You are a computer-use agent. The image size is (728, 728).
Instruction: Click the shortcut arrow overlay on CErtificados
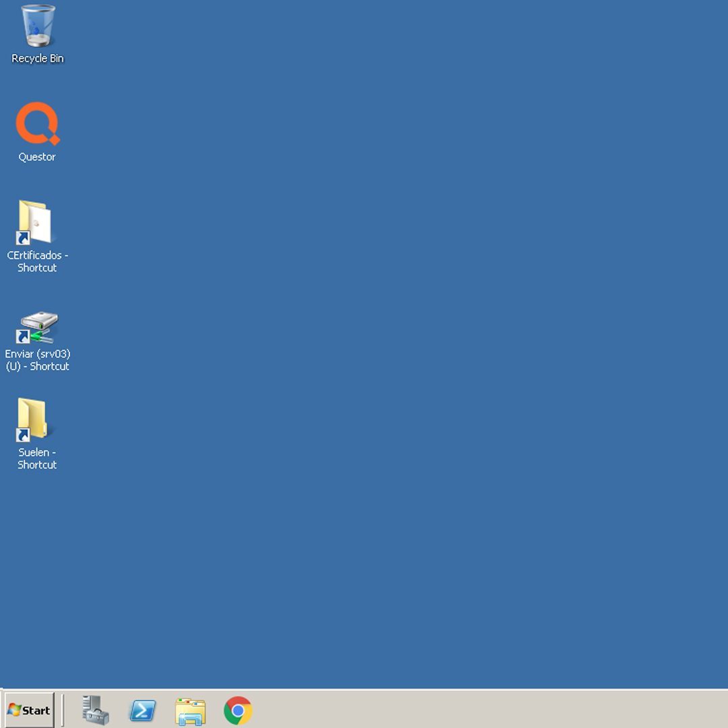(x=23, y=237)
